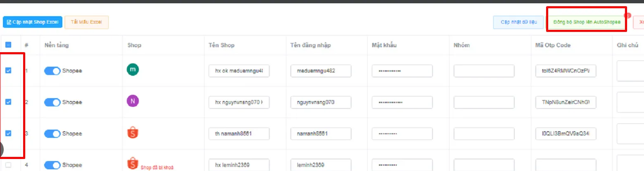Click Nhóm field in nguynvnsng070 row

tap(484, 102)
